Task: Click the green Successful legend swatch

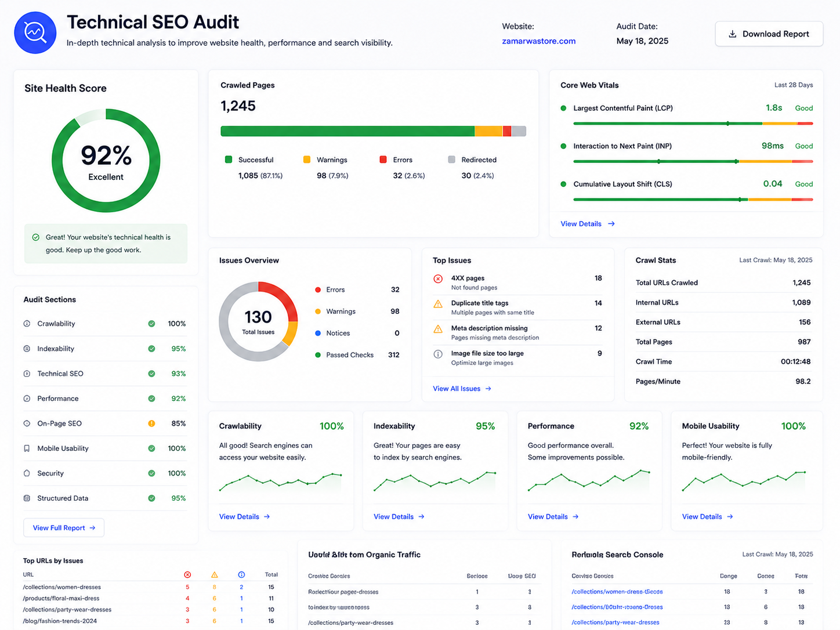Action: 229,160
